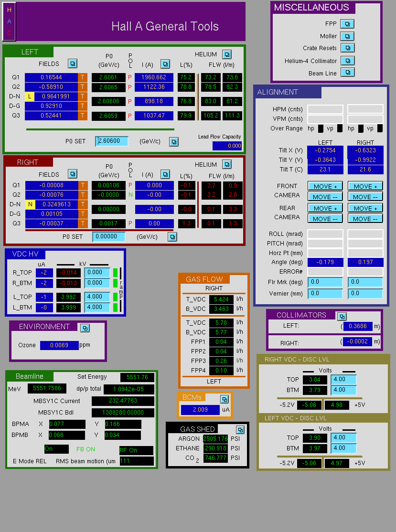396x532 pixels.
Task: Click RIGHT arm P0 SET field 0.00000
Action: (108, 236)
